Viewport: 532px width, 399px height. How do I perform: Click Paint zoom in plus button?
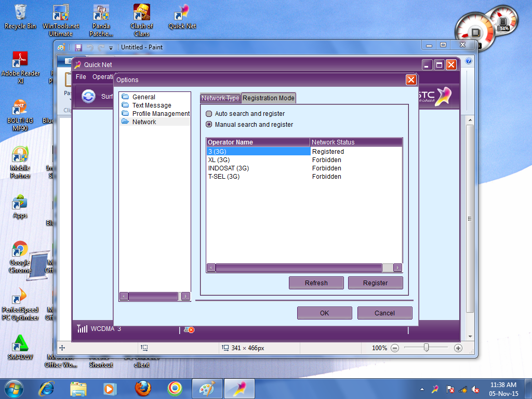(x=458, y=348)
